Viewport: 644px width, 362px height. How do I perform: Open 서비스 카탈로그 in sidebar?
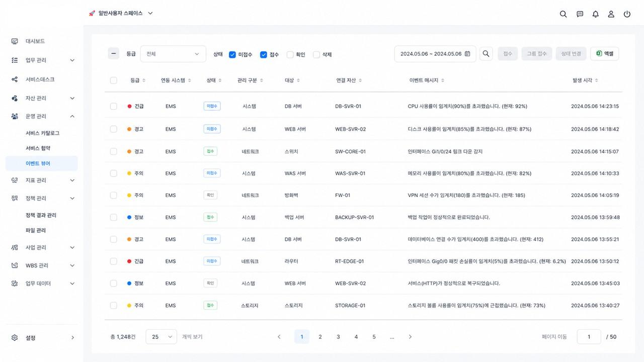[x=43, y=133]
